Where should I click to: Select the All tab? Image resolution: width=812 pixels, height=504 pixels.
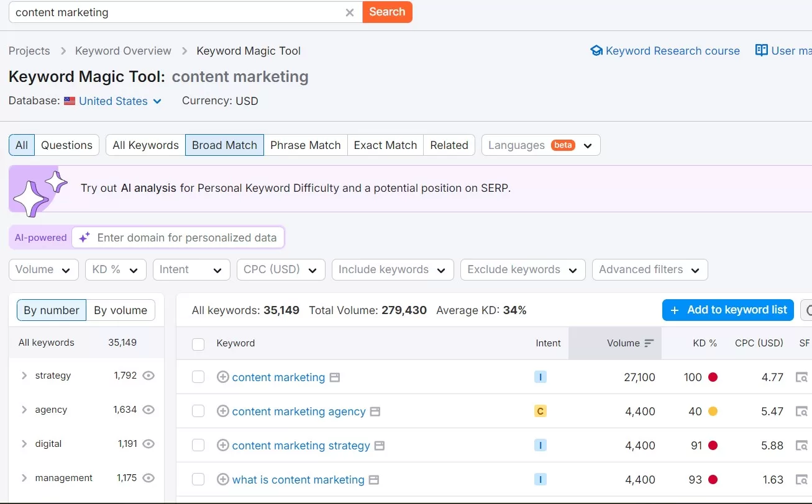tap(22, 145)
